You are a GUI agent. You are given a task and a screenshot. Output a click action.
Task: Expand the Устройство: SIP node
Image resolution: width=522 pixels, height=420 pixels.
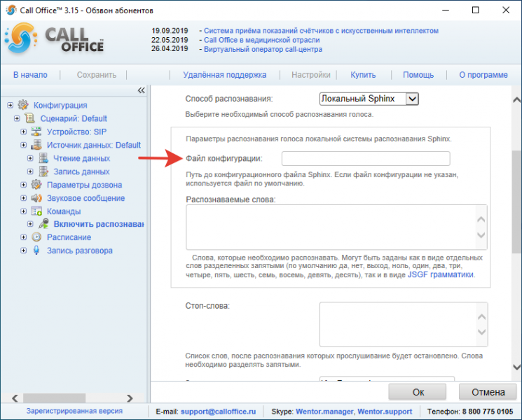coord(24,132)
